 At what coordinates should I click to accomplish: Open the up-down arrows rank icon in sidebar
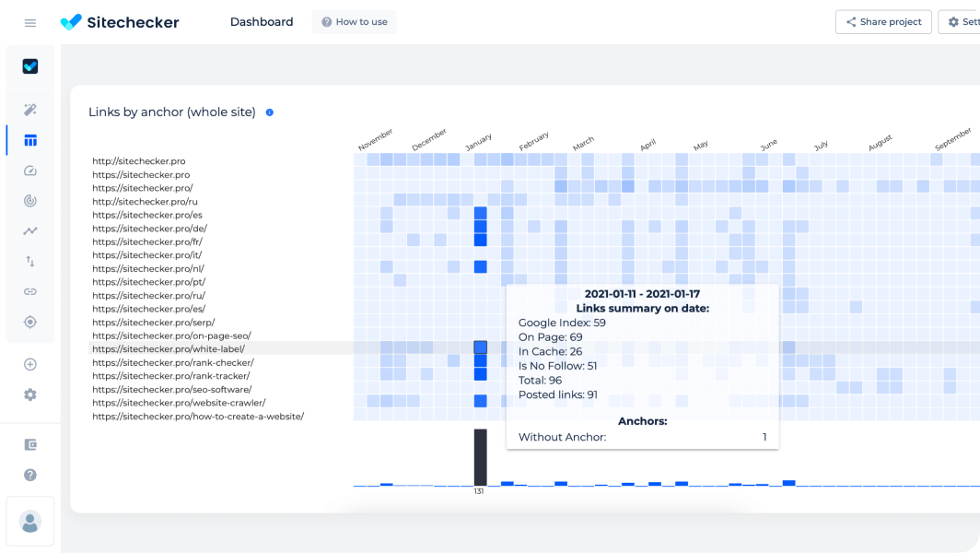30,262
